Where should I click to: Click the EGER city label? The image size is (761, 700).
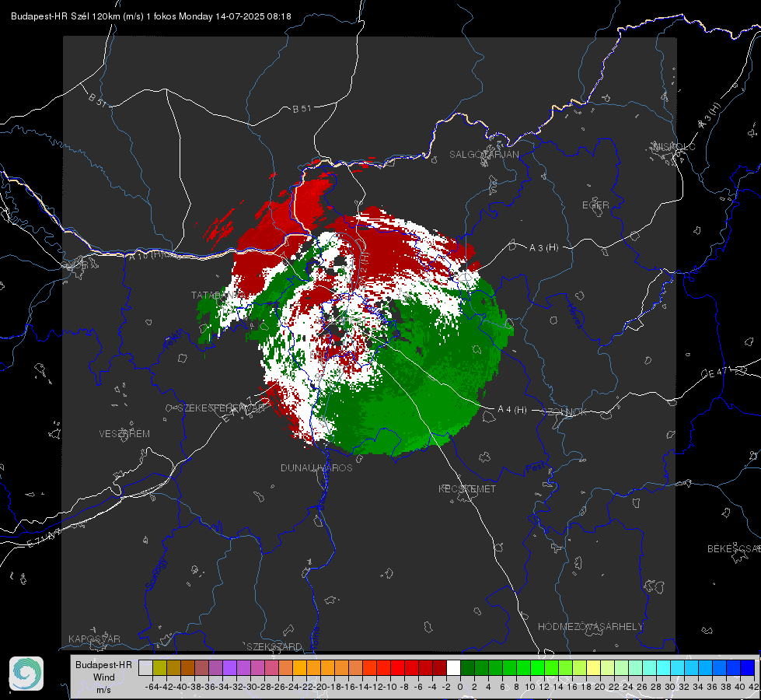tap(595, 205)
